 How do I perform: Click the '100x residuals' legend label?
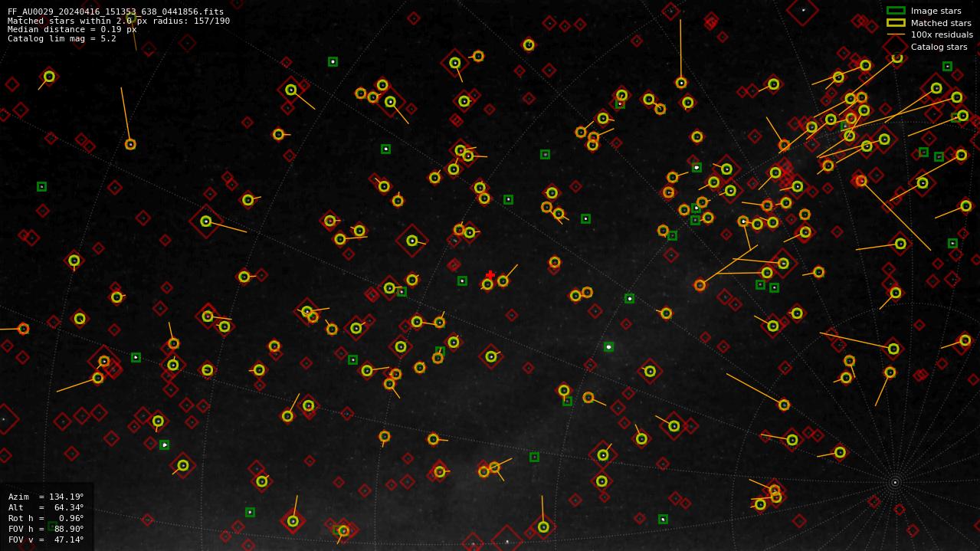pos(942,34)
